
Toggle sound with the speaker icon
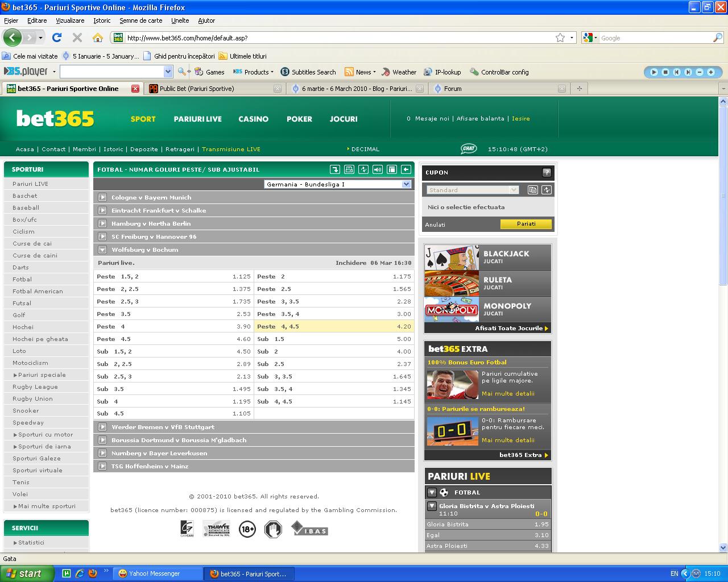[378, 169]
